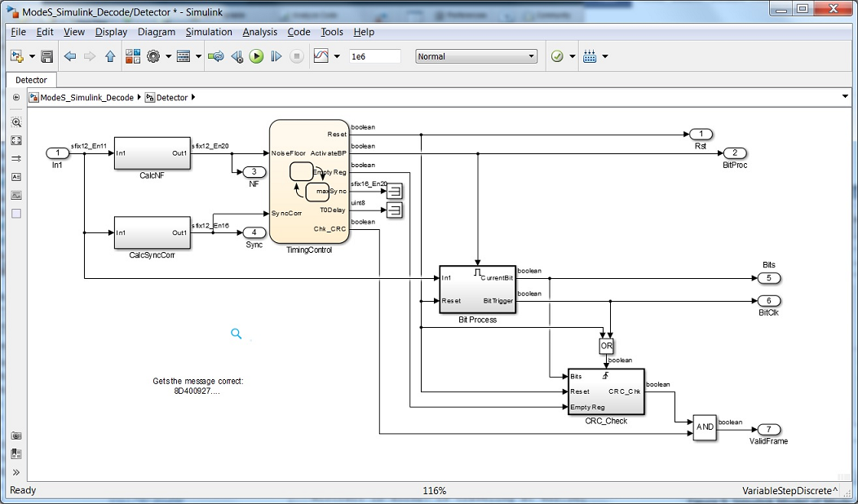Expand the dropdown next to gear icon

[x=169, y=56]
